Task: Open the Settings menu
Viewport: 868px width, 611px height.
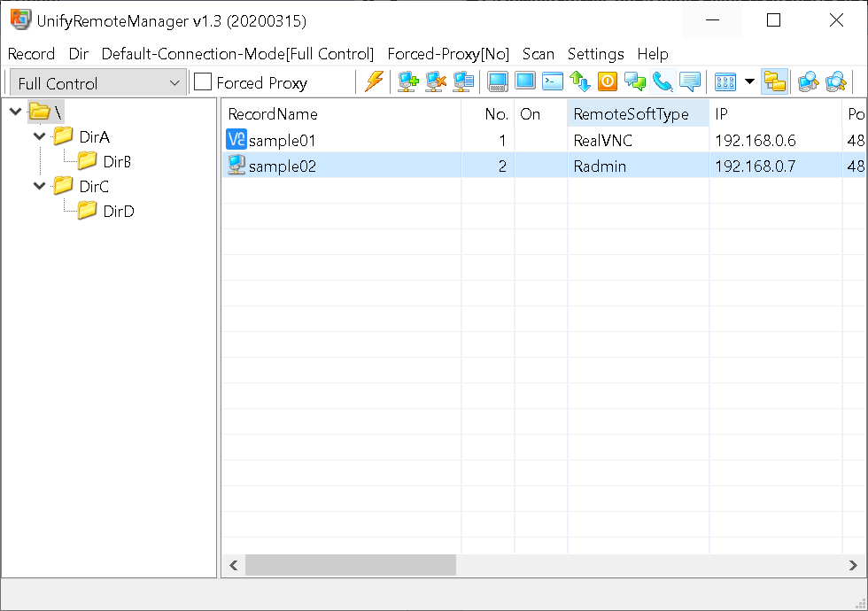Action: (595, 54)
